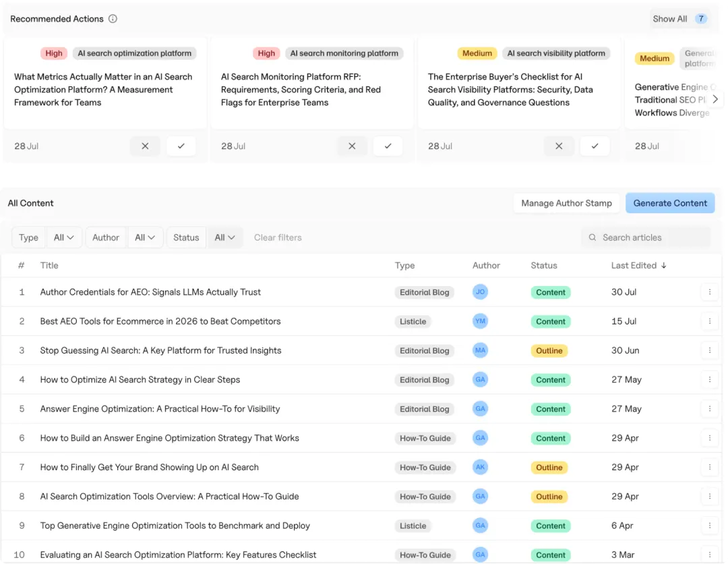Viewport: 728px width, 564px height.
Task: Open the Type filter All dropdown
Action: [63, 237]
